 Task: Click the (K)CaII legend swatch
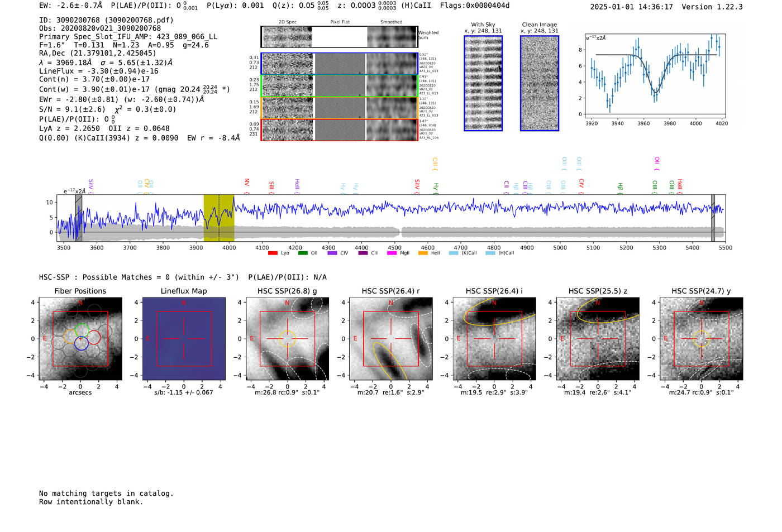coord(454,253)
